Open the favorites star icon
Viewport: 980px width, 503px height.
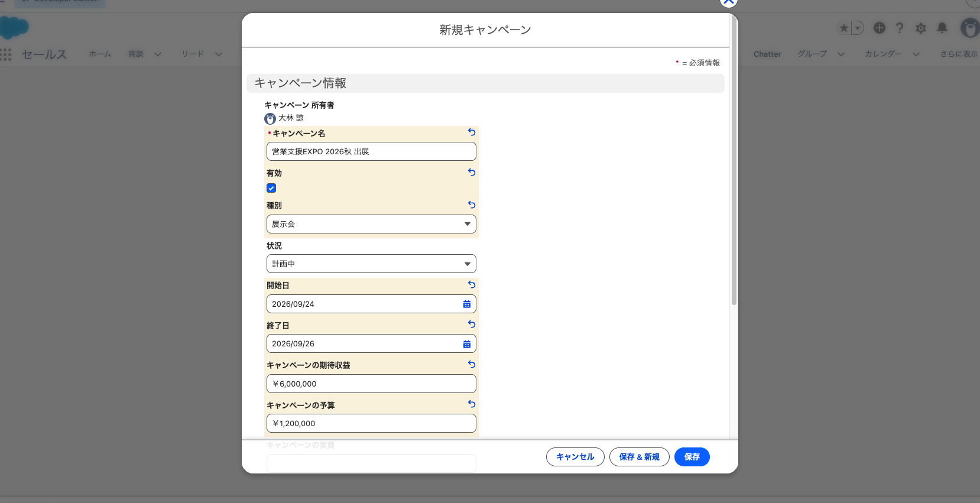tap(844, 28)
